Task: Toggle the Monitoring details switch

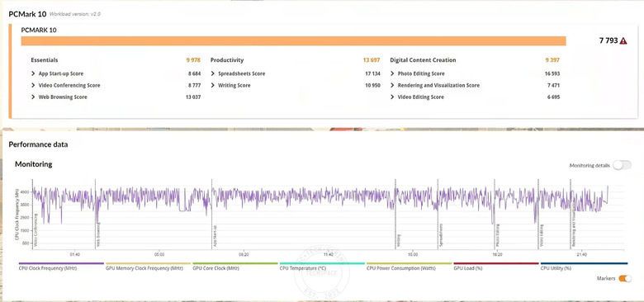Action: click(622, 165)
